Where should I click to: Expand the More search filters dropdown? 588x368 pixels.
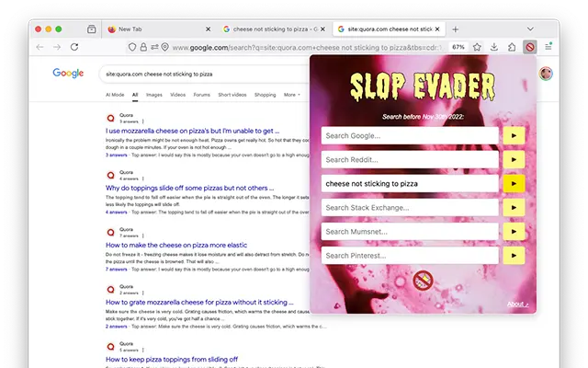[292, 95]
